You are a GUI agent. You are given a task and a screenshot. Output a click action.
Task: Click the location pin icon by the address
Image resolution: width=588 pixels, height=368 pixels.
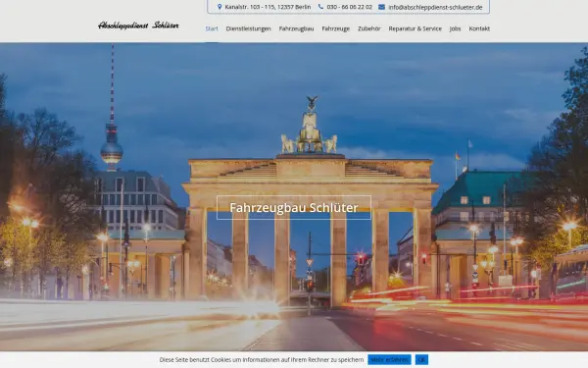click(220, 7)
